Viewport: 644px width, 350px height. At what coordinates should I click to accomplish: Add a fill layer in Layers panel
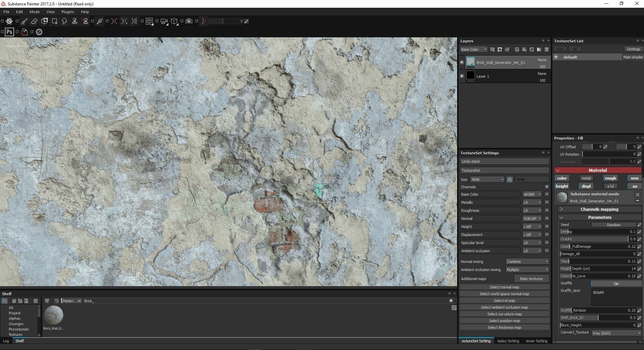524,49
